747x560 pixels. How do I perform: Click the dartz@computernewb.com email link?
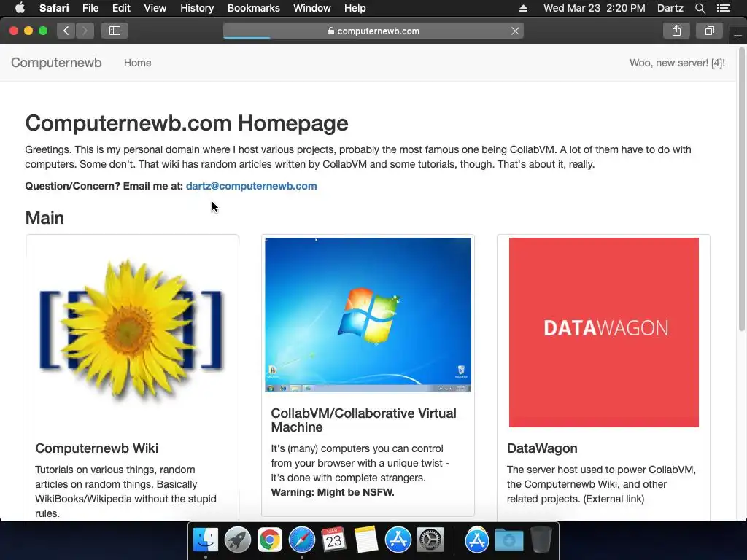[x=251, y=186]
